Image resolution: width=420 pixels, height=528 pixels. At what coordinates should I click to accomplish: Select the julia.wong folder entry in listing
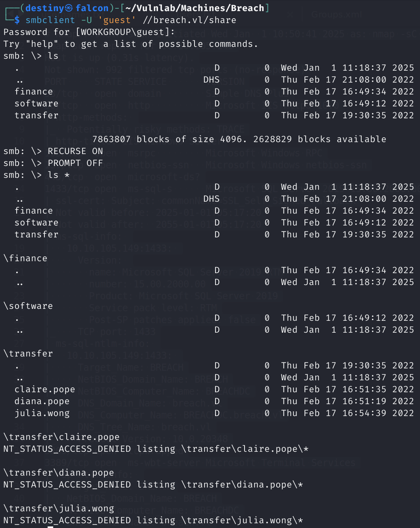pyautogui.click(x=42, y=413)
